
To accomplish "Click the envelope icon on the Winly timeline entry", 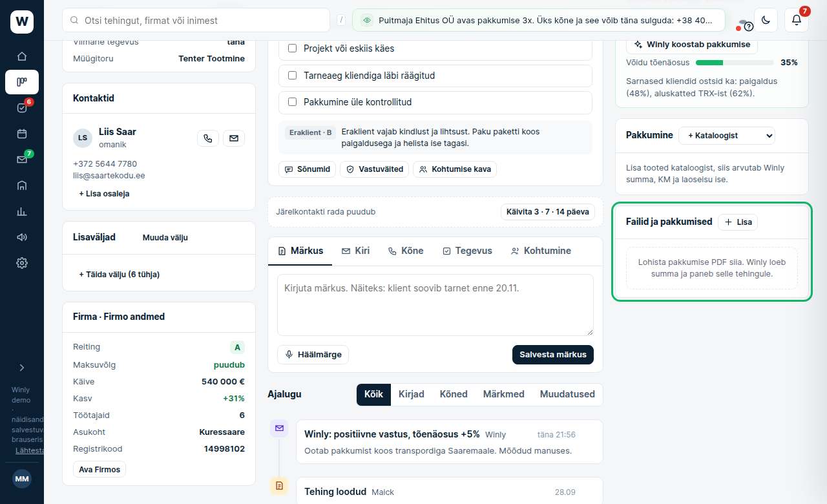I will 279,428.
